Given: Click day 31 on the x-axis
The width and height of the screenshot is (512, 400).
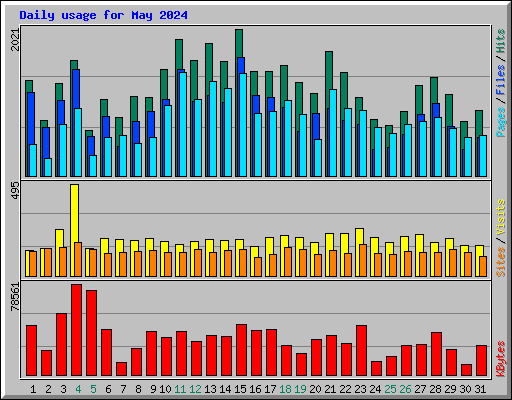Looking at the screenshot, I should pos(480,389).
